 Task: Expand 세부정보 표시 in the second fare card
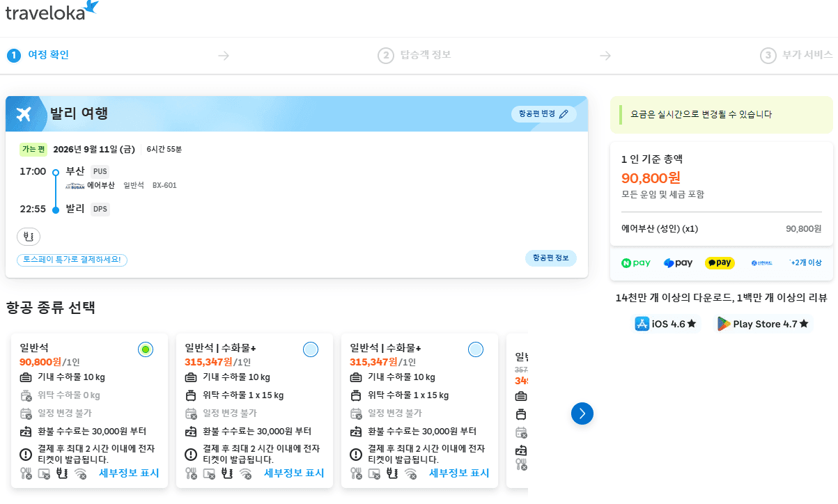294,473
